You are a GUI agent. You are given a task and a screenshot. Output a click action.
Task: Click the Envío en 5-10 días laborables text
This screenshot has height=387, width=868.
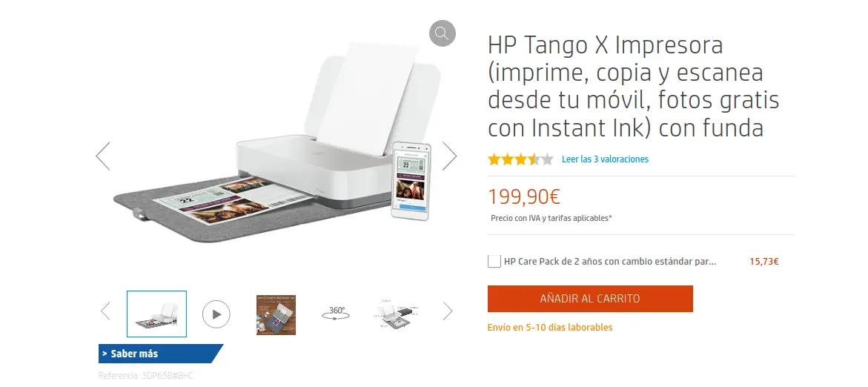[550, 327]
